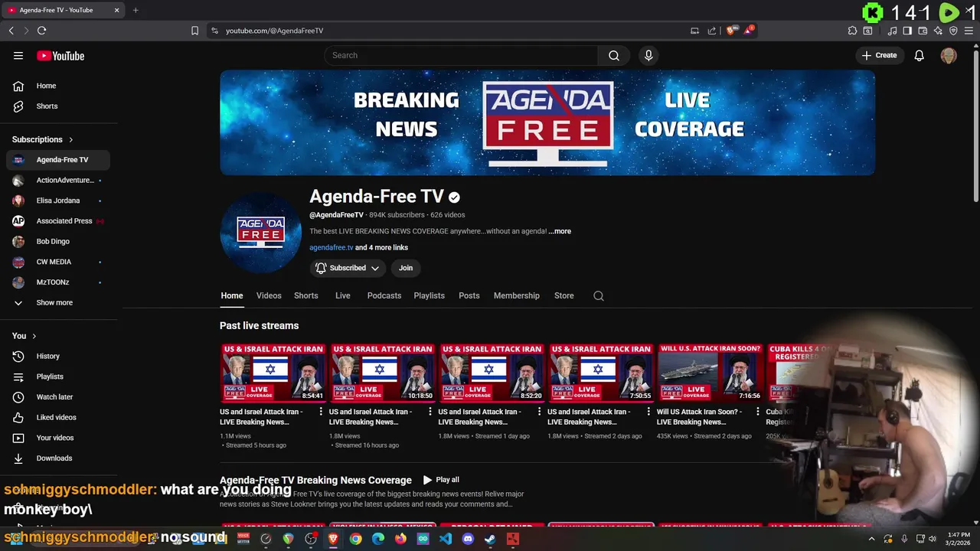Open the notifications bell

pyautogui.click(x=920, y=55)
